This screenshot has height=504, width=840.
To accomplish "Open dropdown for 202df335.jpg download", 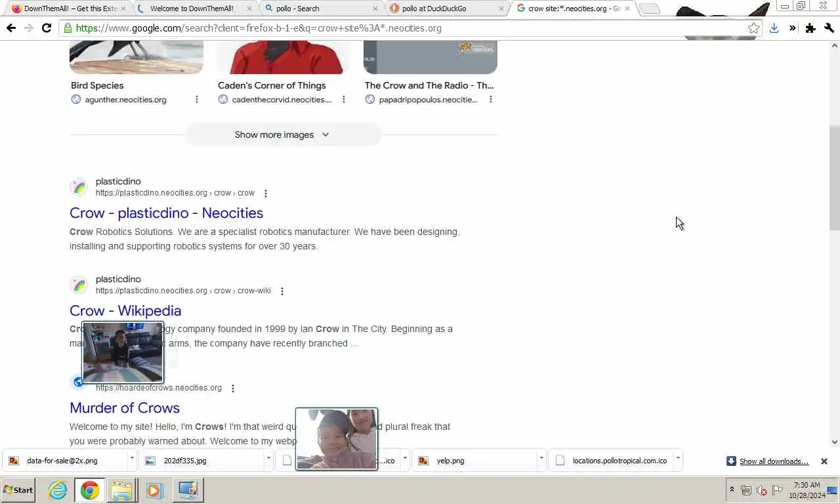I will [x=268, y=457].
